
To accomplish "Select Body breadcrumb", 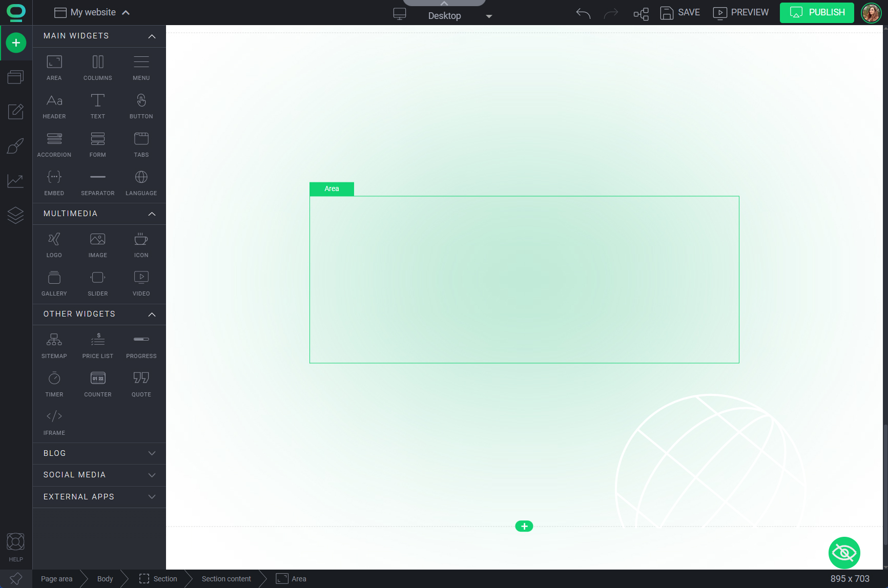I will coord(105,579).
